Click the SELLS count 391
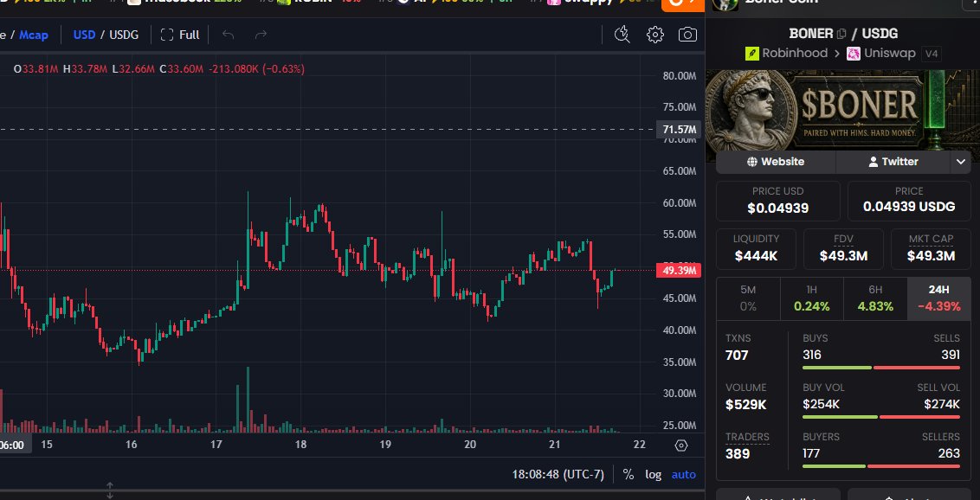Screen dimensions: 980x500 point(950,356)
